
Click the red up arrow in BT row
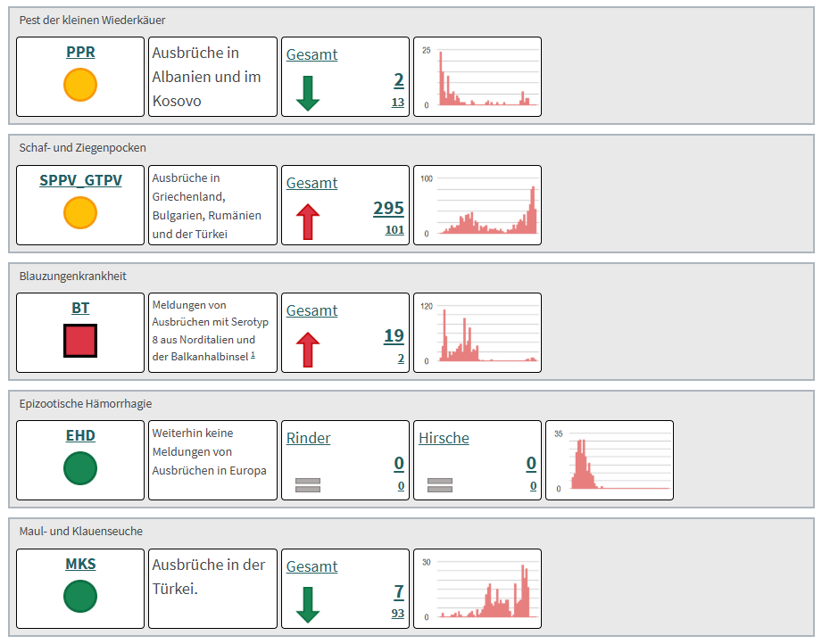(307, 349)
